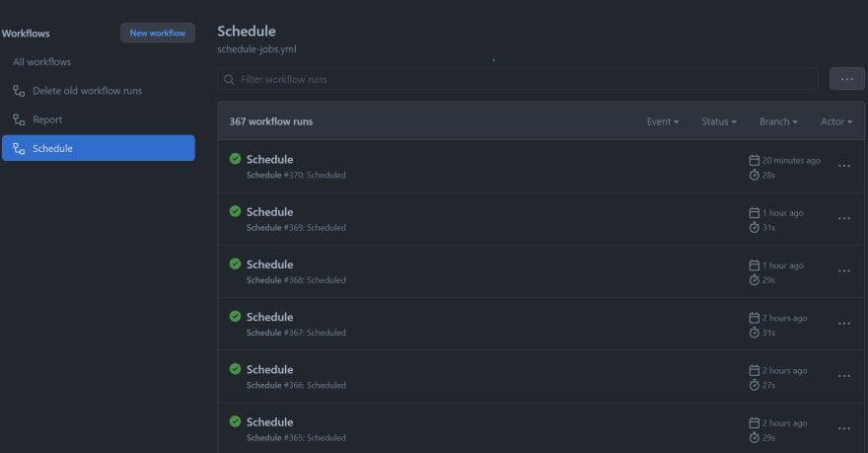868x453 pixels.
Task: Select the Schedule workflow in the sidebar
Action: [98, 148]
